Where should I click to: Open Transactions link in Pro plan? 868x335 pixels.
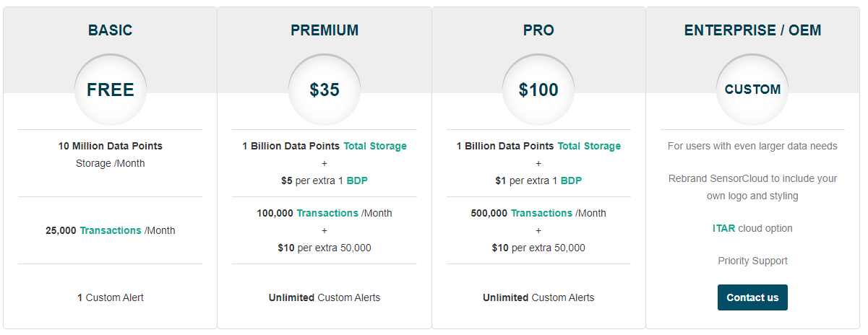[541, 213]
